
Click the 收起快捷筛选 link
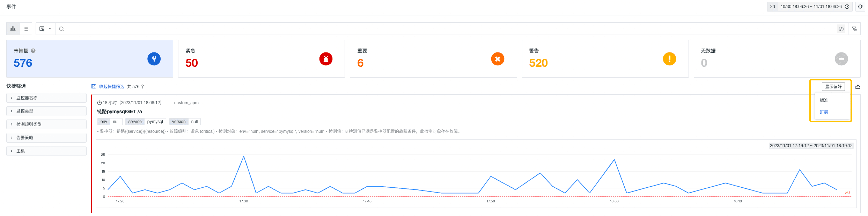pyautogui.click(x=111, y=87)
